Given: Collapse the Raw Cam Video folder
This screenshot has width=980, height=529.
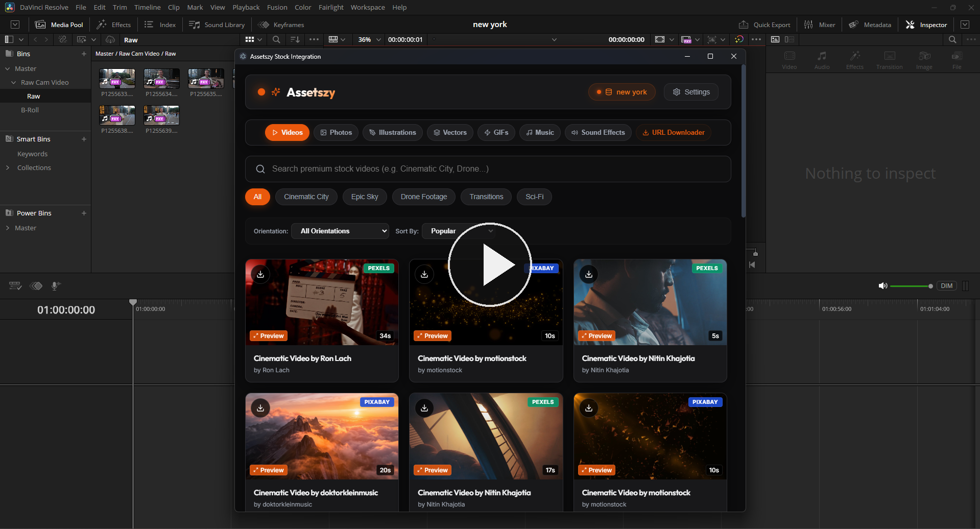Looking at the screenshot, I should click(14, 82).
